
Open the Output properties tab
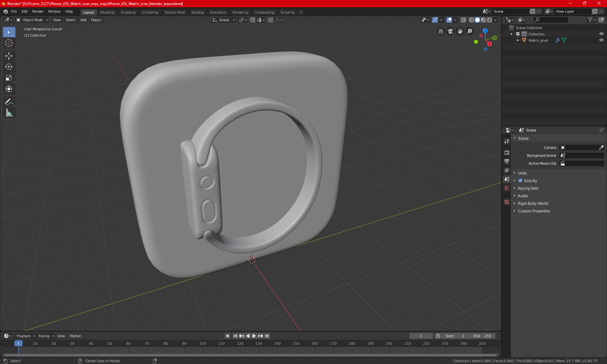pyautogui.click(x=507, y=161)
